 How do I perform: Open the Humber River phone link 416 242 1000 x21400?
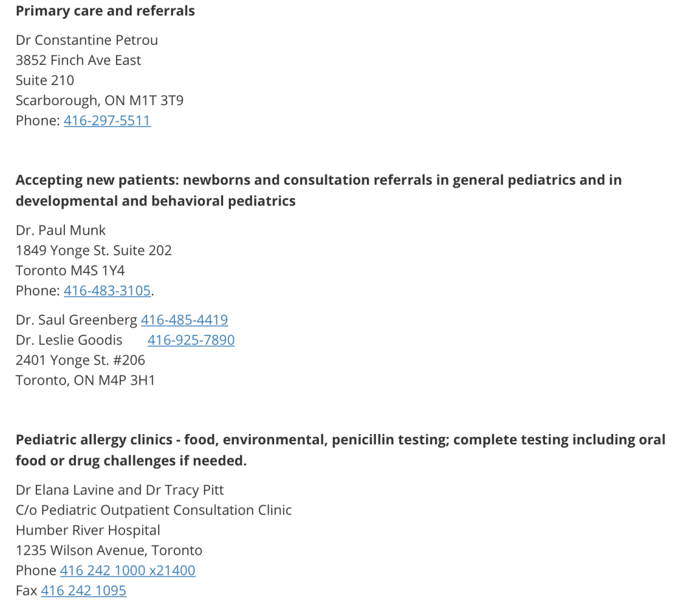(128, 571)
